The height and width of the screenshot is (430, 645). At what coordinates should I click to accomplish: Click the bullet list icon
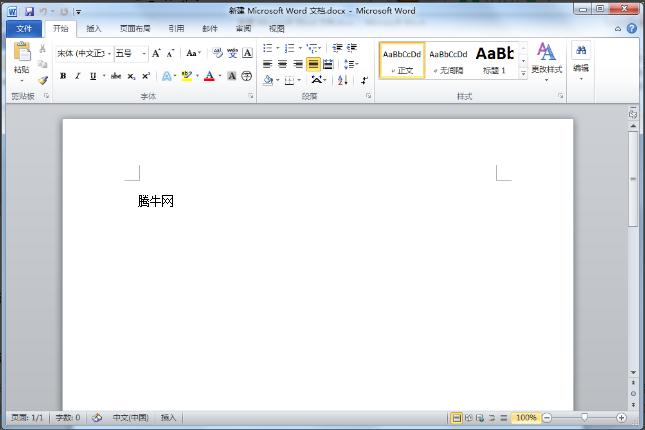click(x=269, y=48)
